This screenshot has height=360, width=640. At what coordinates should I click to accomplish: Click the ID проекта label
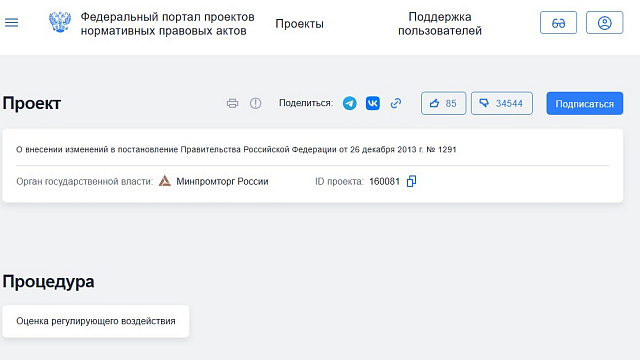pos(339,182)
